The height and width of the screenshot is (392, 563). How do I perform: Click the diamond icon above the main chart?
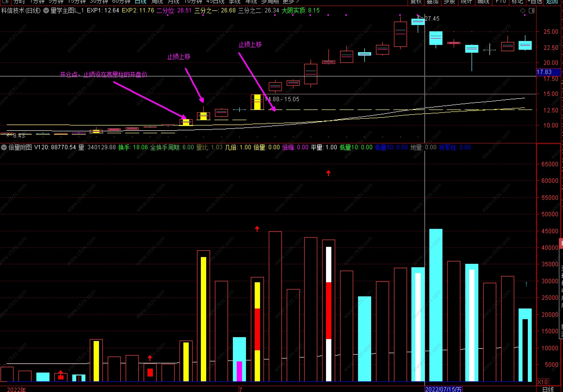pyautogui.click(x=523, y=10)
